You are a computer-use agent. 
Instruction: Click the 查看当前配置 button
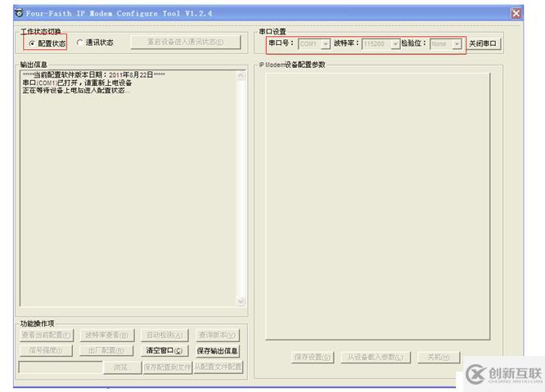tap(46, 336)
